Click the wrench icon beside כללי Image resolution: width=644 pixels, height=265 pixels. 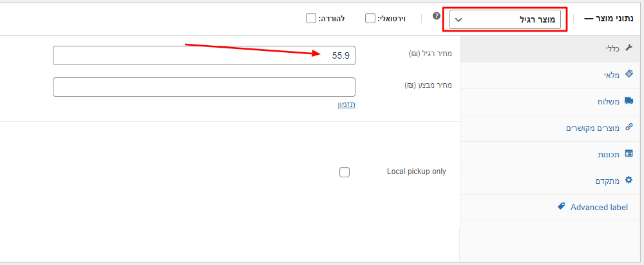[629, 48]
